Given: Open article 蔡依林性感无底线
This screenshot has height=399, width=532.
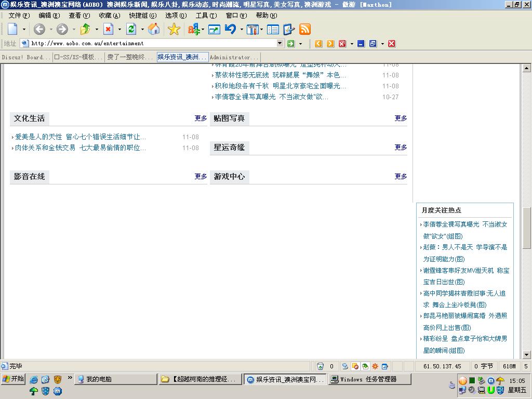Looking at the screenshot, I should 280,75.
